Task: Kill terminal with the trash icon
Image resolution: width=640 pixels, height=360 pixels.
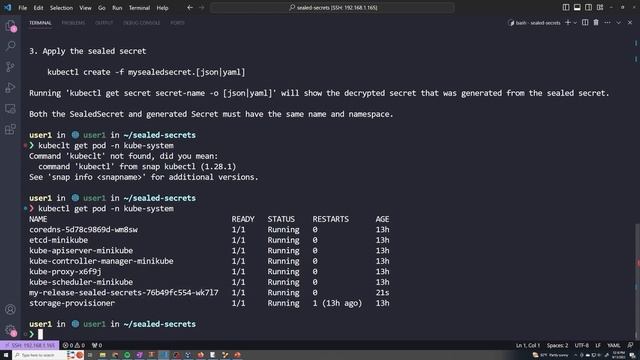Action: tap(596, 22)
